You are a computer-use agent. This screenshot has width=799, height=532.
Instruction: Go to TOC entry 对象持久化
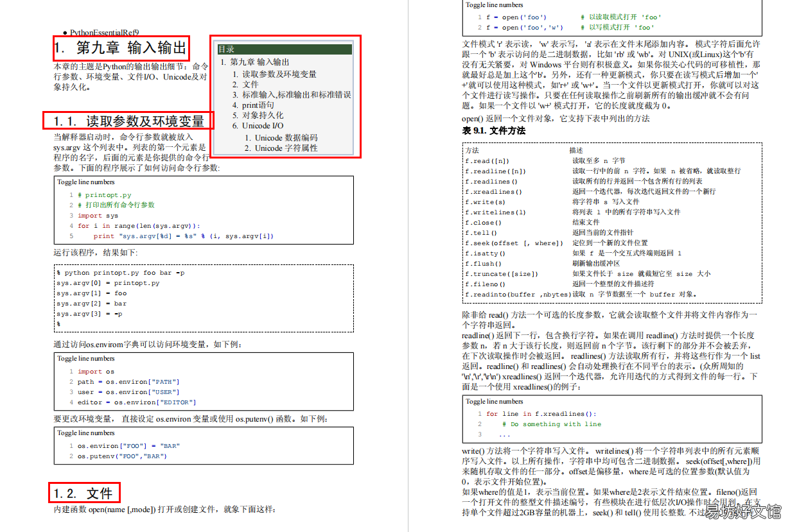pyautogui.click(x=263, y=116)
